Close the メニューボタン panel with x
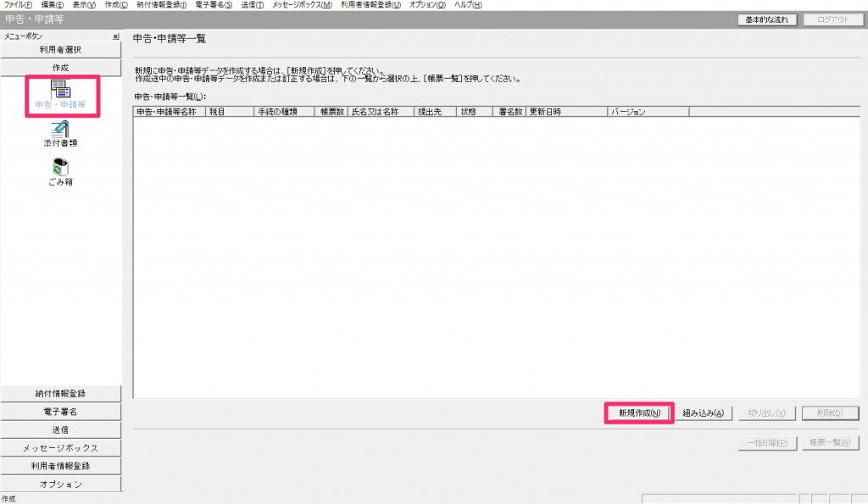This screenshot has height=504, width=868. pos(116,36)
